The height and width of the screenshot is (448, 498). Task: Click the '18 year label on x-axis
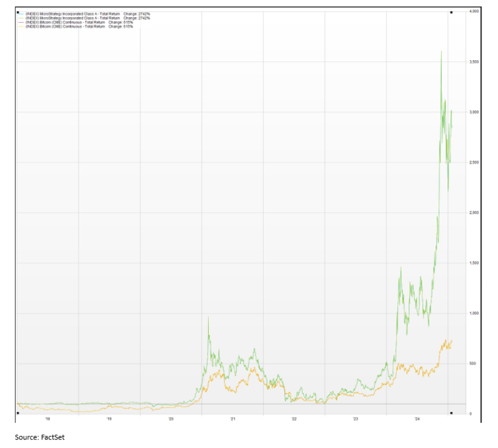48,419
